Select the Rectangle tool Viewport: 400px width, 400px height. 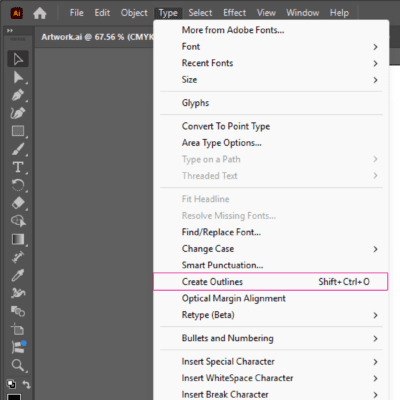tap(18, 131)
